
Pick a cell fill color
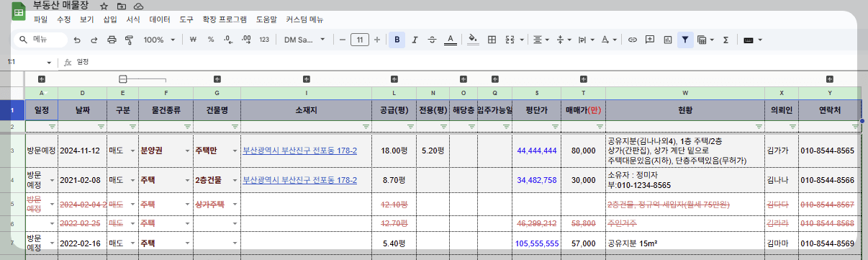(x=473, y=40)
